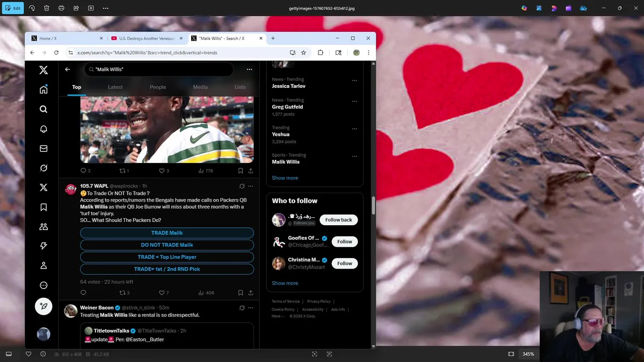Image resolution: width=644 pixels, height=362 pixels.
Task: Switch to Latest search tab
Action: click(115, 87)
